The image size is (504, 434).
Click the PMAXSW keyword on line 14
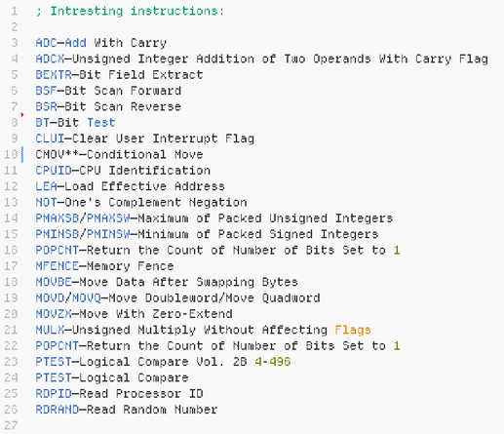(x=108, y=218)
